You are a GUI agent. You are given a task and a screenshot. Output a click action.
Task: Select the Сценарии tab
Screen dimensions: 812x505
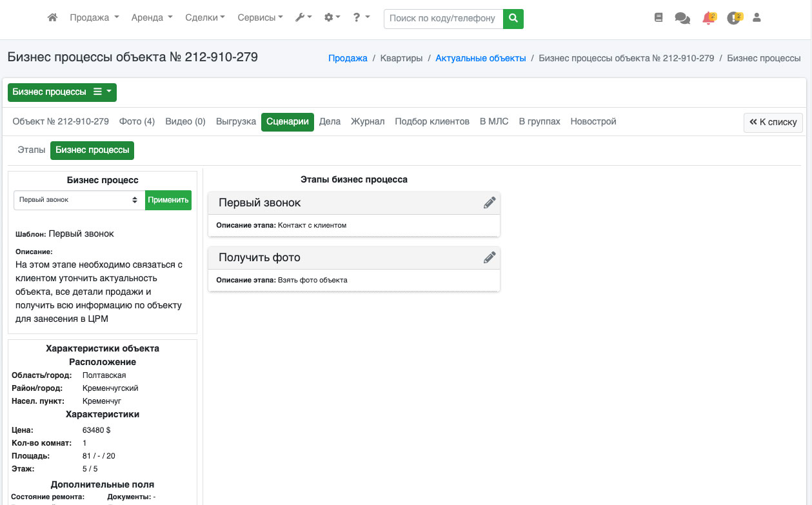pyautogui.click(x=287, y=122)
